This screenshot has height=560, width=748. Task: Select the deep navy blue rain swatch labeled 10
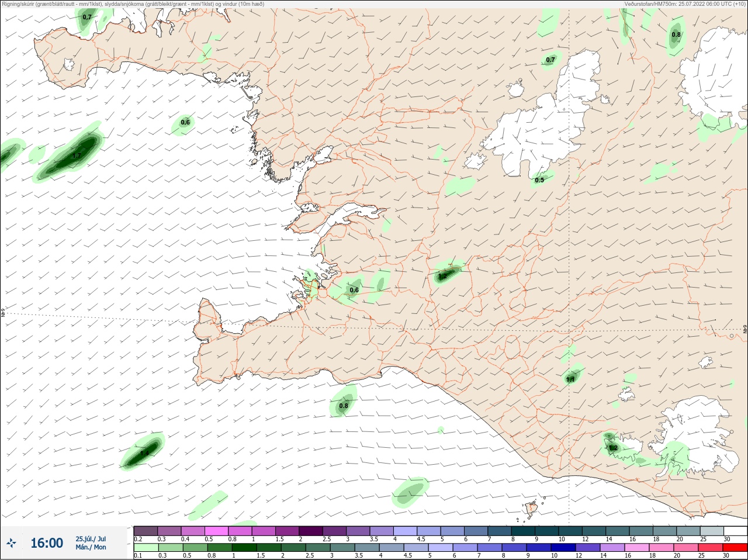point(565,548)
